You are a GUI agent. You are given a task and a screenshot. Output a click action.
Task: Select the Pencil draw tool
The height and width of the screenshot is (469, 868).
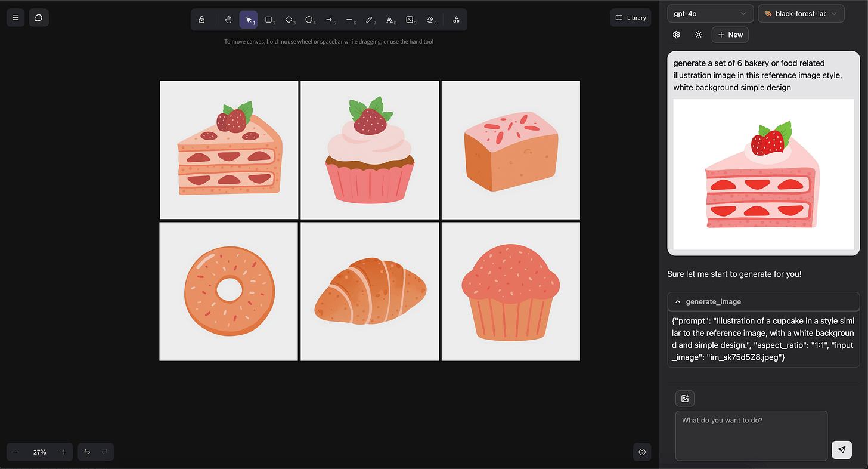click(370, 19)
